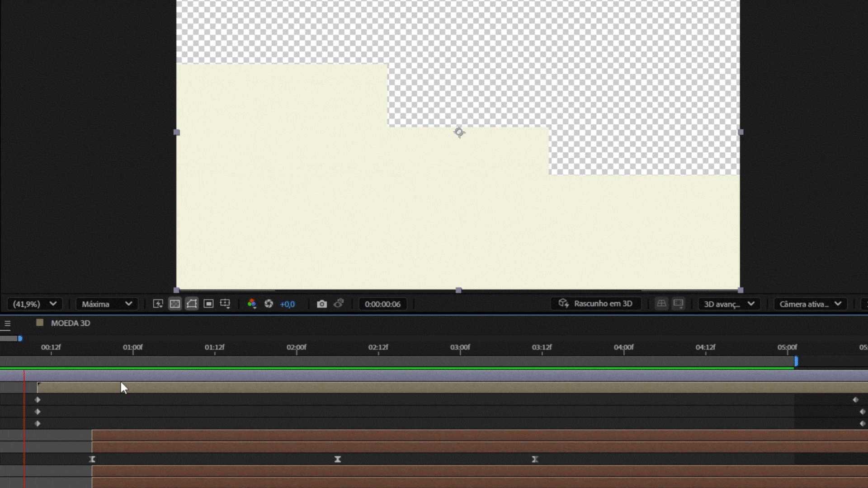Adjust exposure value +0,0
This screenshot has height=488, width=868.
[288, 305]
